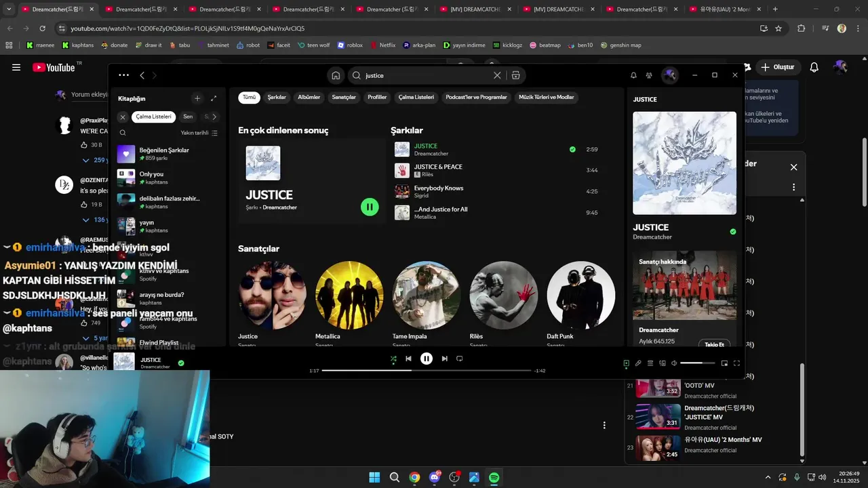Open Friend Activity icon in Spotify
Screen dimensions: 868x488
tap(649, 75)
